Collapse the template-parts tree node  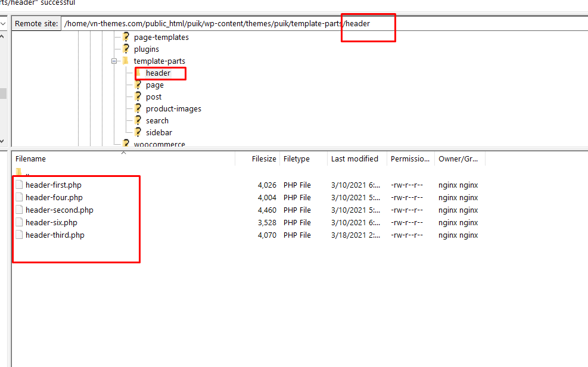(x=113, y=61)
